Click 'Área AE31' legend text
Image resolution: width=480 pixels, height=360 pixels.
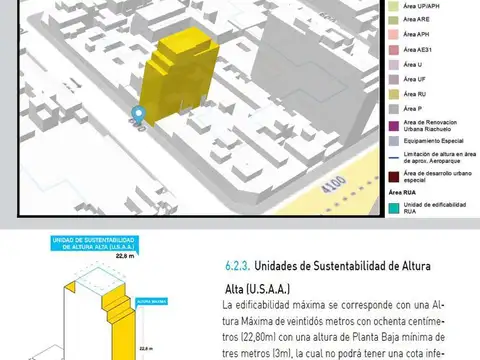point(418,50)
